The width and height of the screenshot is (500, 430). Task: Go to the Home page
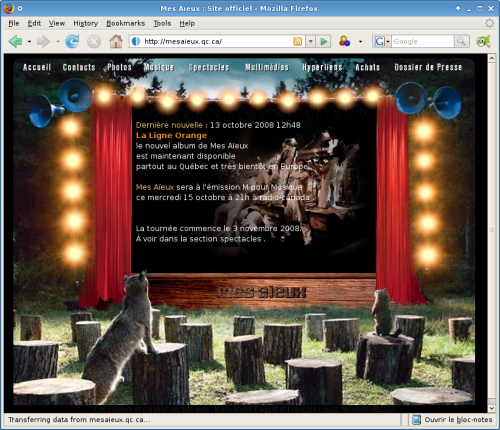pyautogui.click(x=116, y=42)
